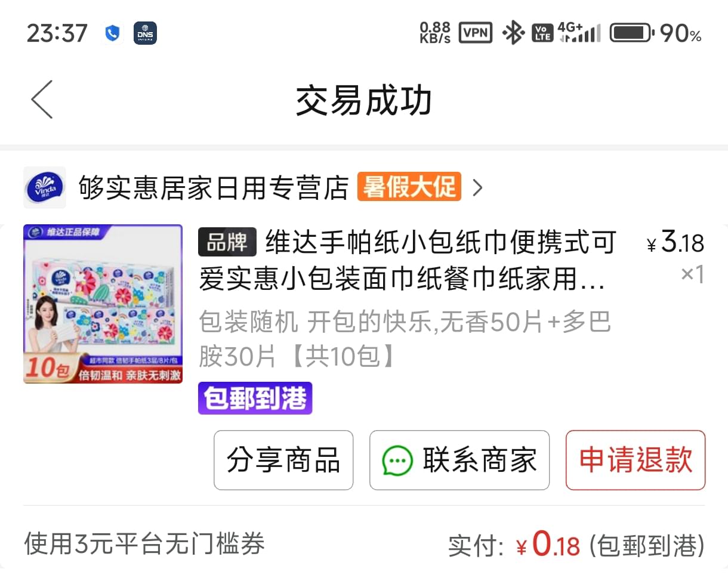
Task: Tap the VoLTE indicator icon
Action: 542,33
